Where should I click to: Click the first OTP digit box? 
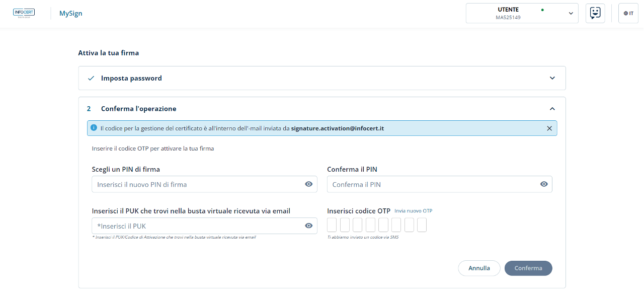tap(332, 225)
